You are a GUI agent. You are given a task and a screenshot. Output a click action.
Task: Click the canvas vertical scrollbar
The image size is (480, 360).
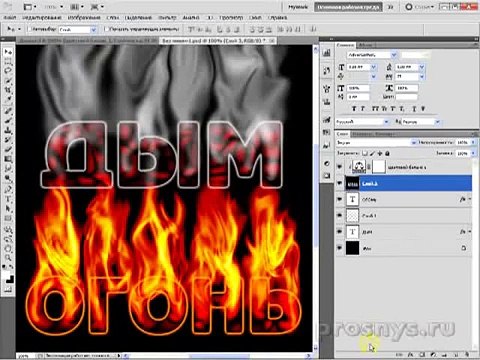pyautogui.click(x=316, y=197)
